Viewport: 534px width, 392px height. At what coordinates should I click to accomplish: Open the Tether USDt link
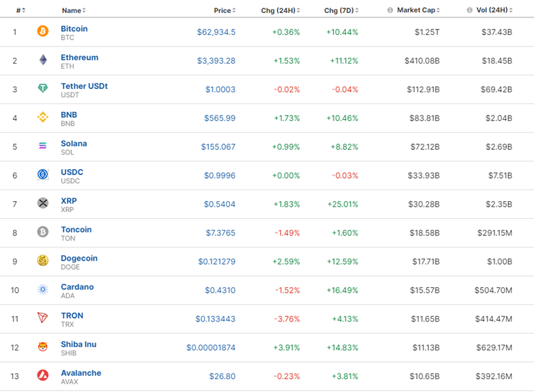(84, 86)
